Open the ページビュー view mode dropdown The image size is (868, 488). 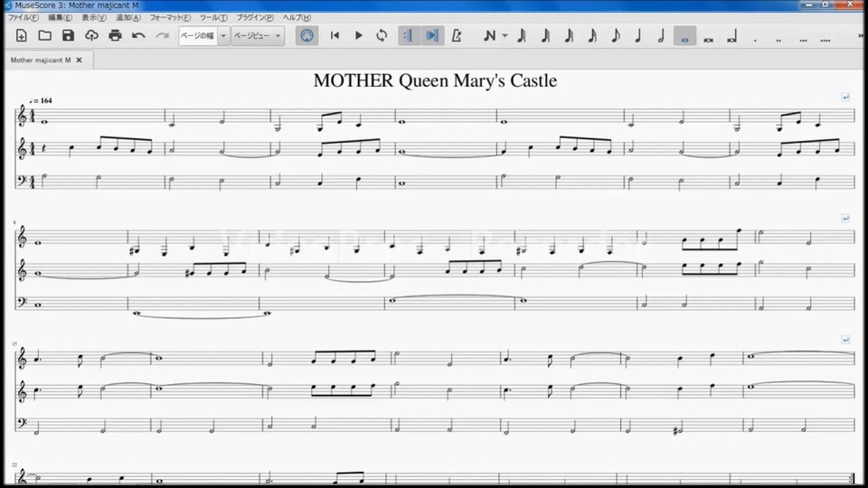(258, 36)
